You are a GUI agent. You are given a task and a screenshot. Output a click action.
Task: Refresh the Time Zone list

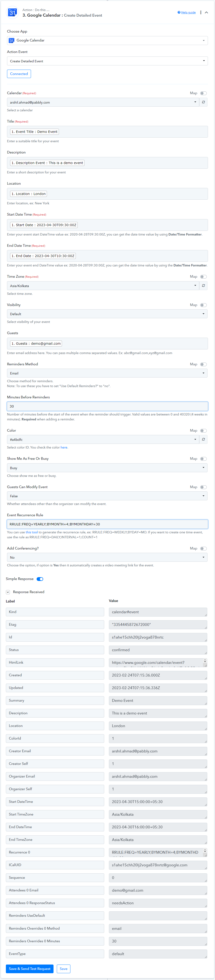pos(203,286)
